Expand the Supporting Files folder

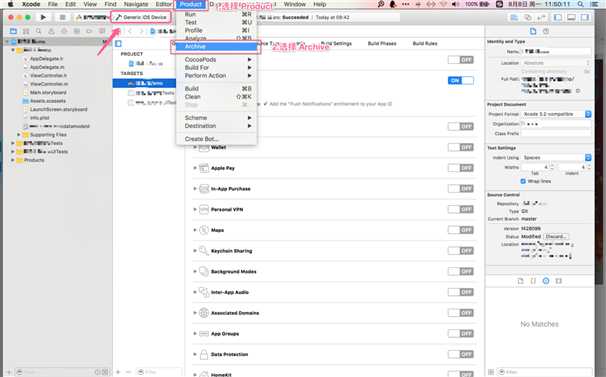point(18,135)
